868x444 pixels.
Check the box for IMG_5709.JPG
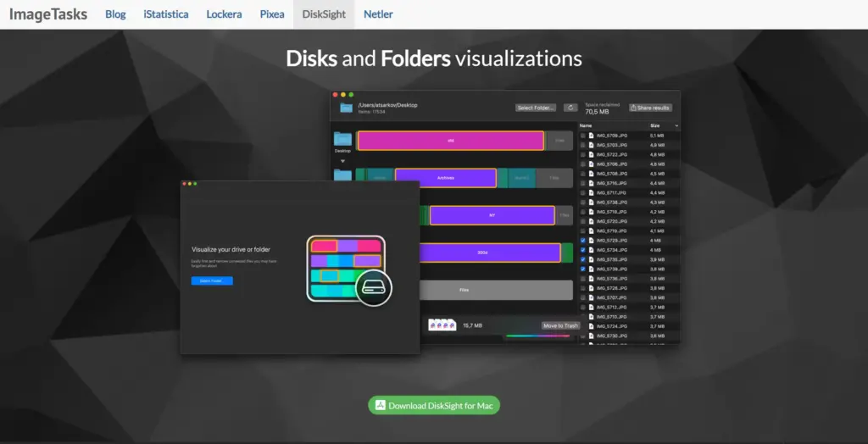click(x=582, y=136)
